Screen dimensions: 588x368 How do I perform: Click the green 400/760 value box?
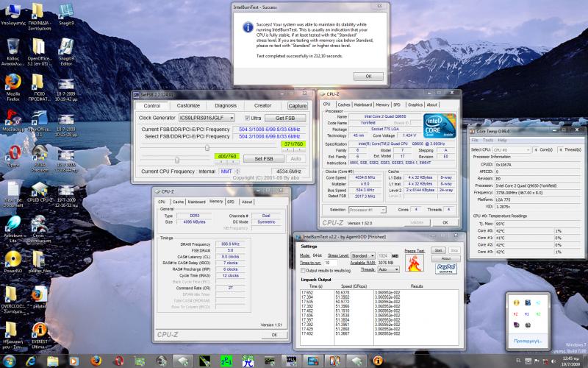coord(227,156)
